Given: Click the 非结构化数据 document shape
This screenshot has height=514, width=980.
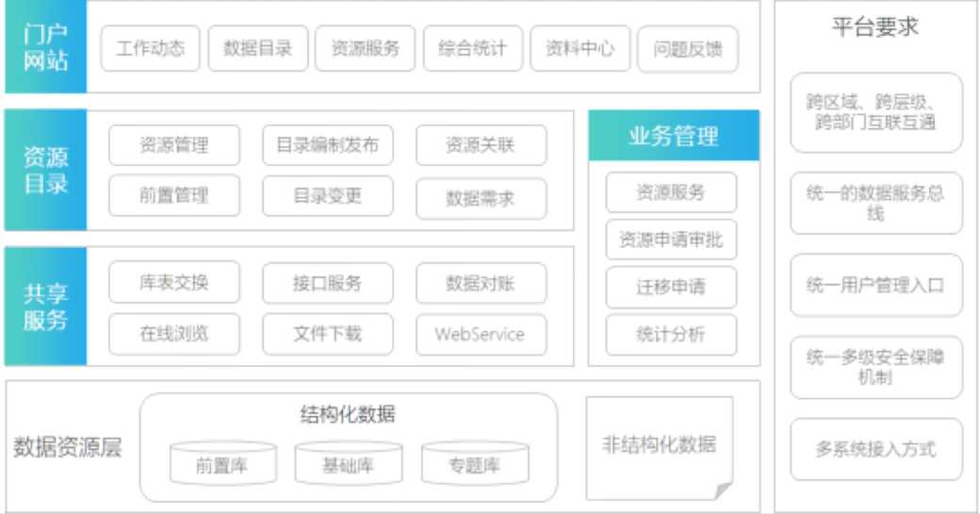Looking at the screenshot, I should (x=660, y=448).
